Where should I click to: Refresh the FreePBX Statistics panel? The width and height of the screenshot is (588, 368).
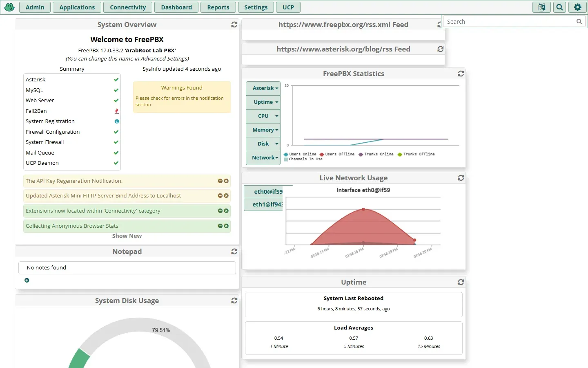(461, 74)
